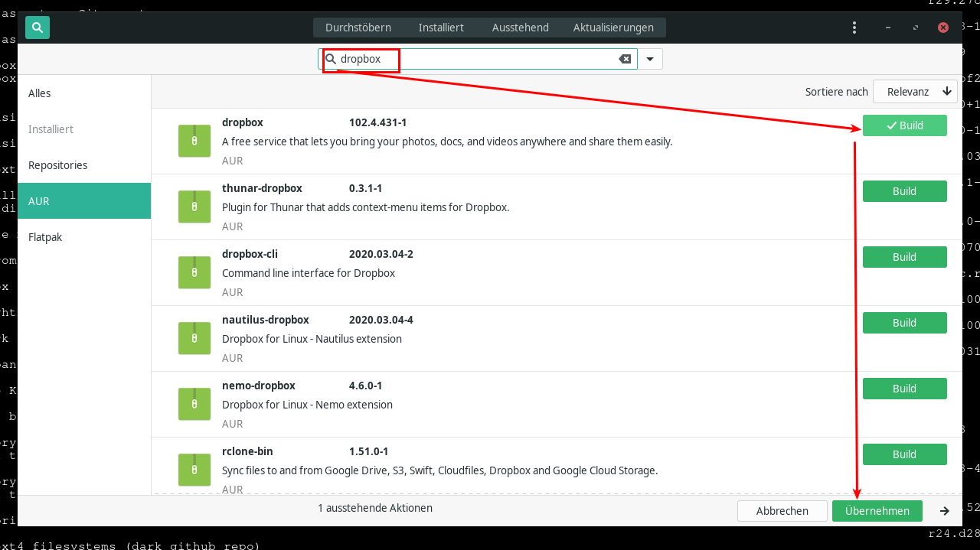
Task: Click the nemo-dropbox package icon
Action: pos(194,404)
